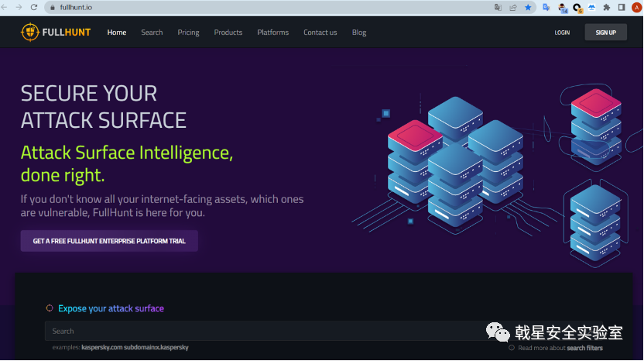Toggle the bookmark star icon
Screen dimensions: 644x361
528,8
